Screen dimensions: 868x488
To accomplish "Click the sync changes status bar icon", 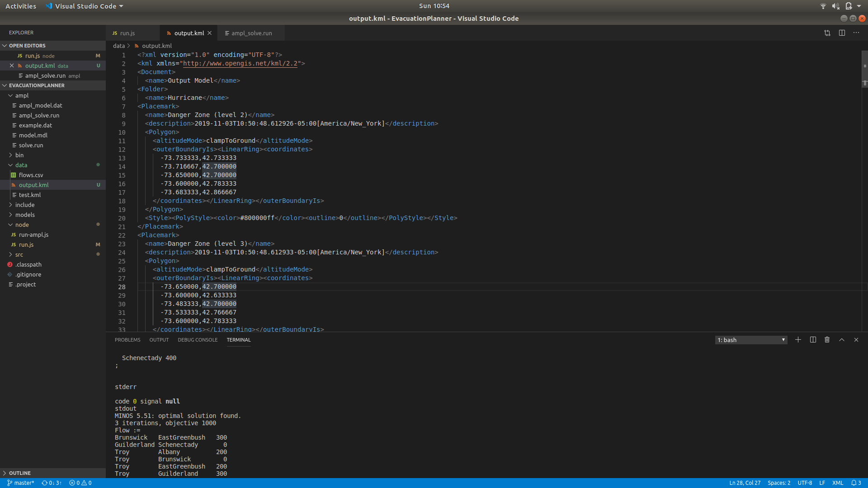I will tap(51, 483).
